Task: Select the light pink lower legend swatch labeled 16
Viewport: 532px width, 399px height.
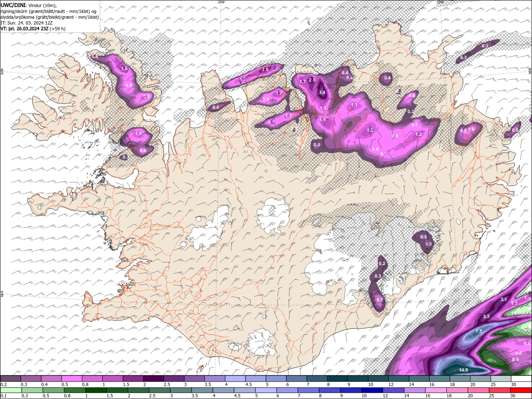Action: click(x=436, y=390)
